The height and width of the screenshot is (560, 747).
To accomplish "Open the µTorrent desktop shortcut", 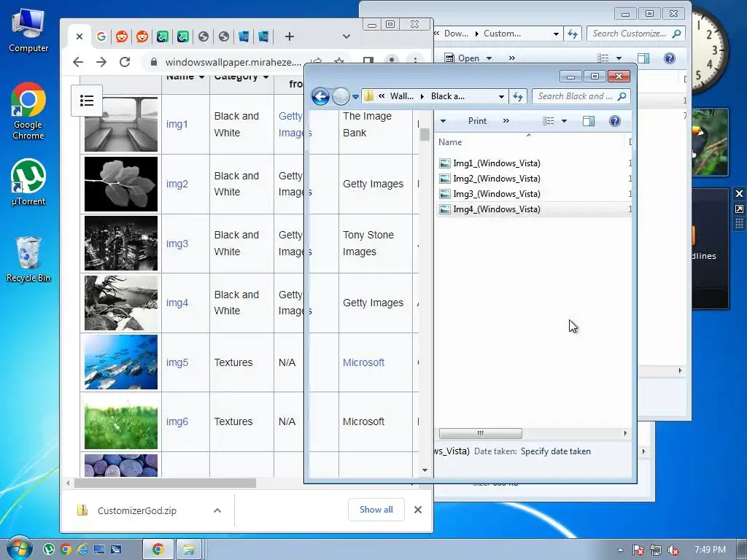I will 28,182.
